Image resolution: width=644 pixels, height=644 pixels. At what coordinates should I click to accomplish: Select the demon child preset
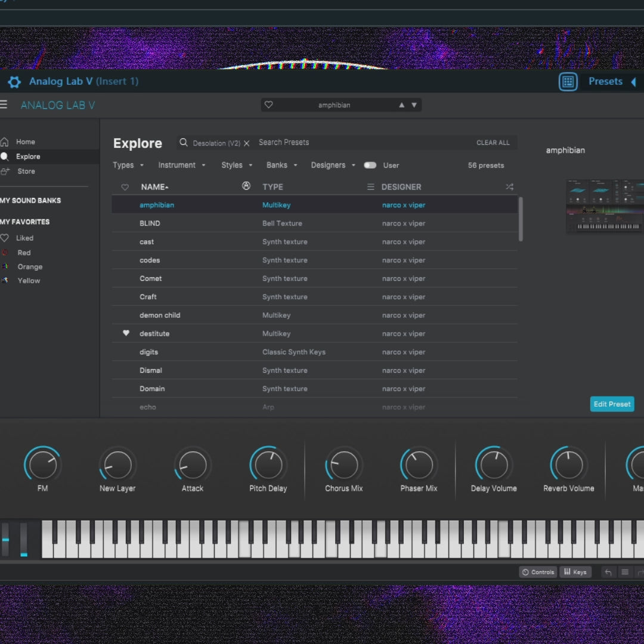[160, 315]
